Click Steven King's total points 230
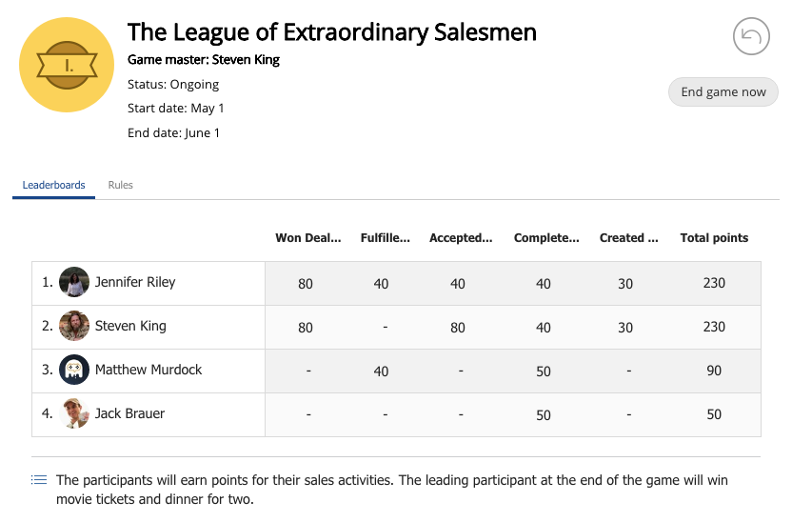The image size is (812, 522). click(714, 327)
